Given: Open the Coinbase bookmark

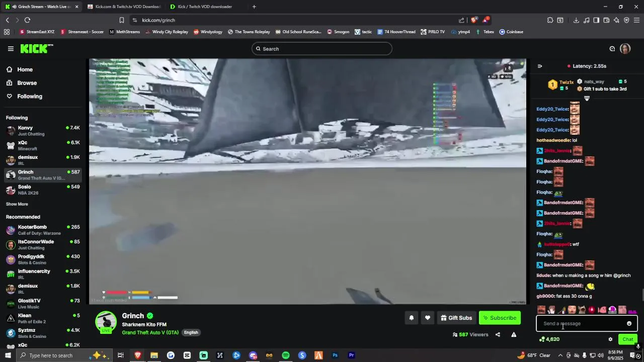Looking at the screenshot, I should pyautogui.click(x=511, y=32).
